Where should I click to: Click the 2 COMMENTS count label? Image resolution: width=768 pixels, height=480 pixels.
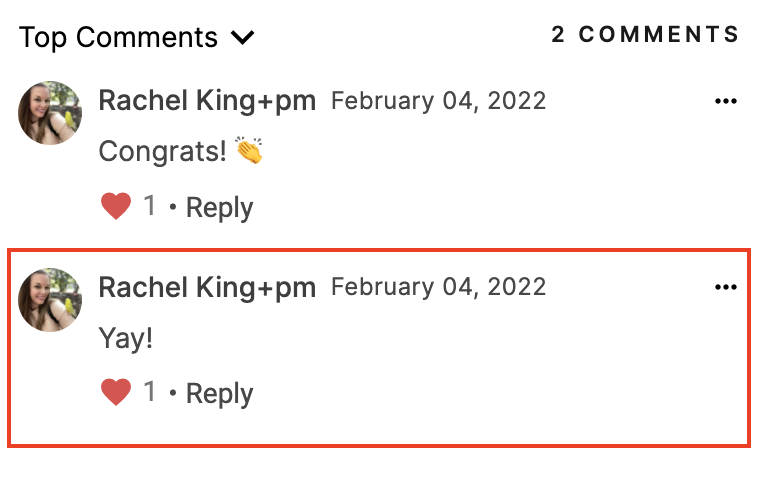(645, 35)
